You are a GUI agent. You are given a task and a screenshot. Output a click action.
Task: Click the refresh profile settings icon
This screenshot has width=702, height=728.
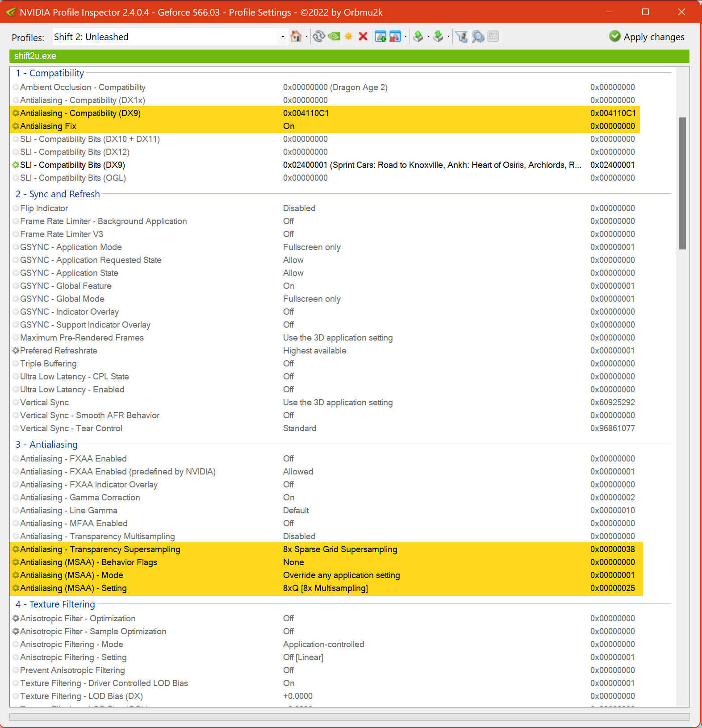tap(318, 37)
